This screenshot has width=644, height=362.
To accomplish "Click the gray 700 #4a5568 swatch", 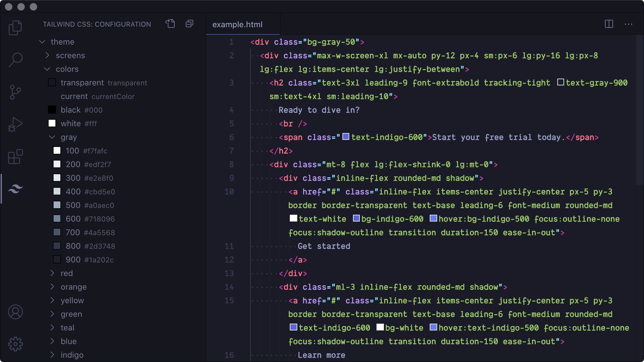I will point(57,232).
